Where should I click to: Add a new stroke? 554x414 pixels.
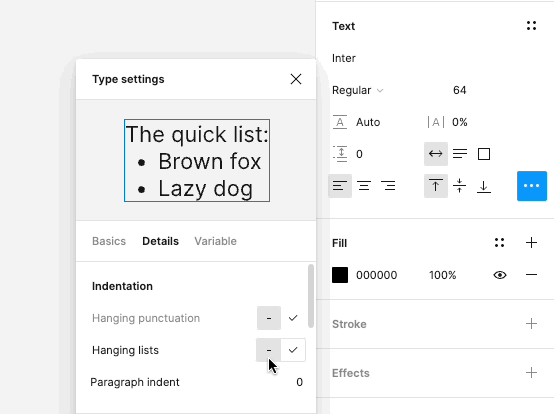coord(531,324)
